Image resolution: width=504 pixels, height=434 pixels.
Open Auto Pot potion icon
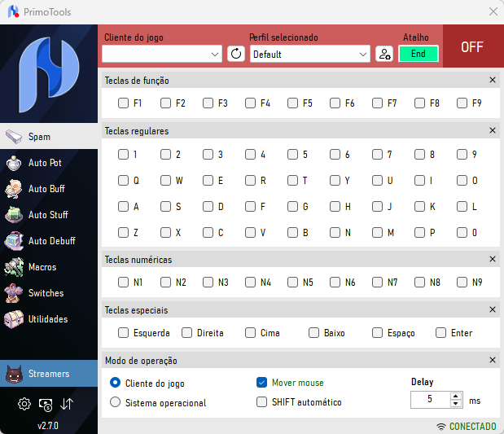[14, 163]
